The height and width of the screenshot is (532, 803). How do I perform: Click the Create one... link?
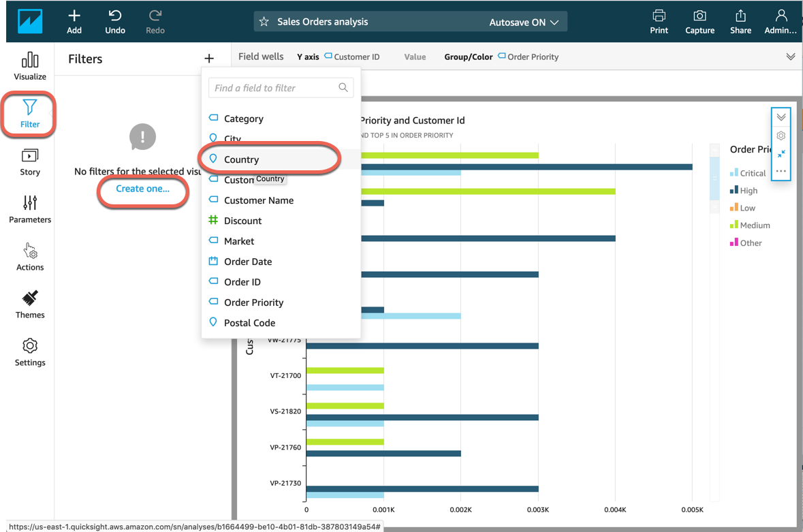tap(142, 189)
